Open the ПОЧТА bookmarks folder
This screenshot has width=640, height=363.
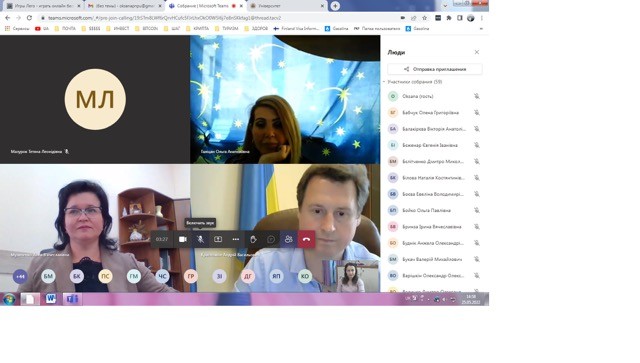[65, 29]
